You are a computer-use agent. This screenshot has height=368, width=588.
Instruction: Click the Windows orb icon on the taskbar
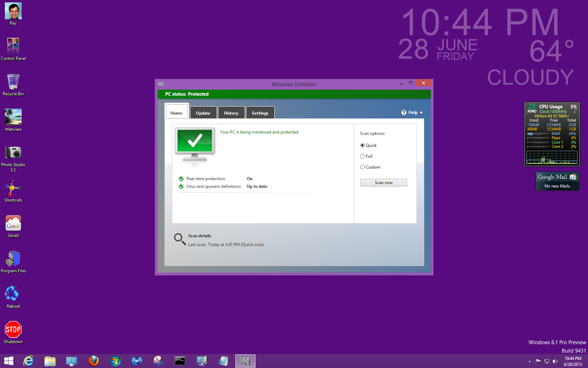(x=115, y=361)
